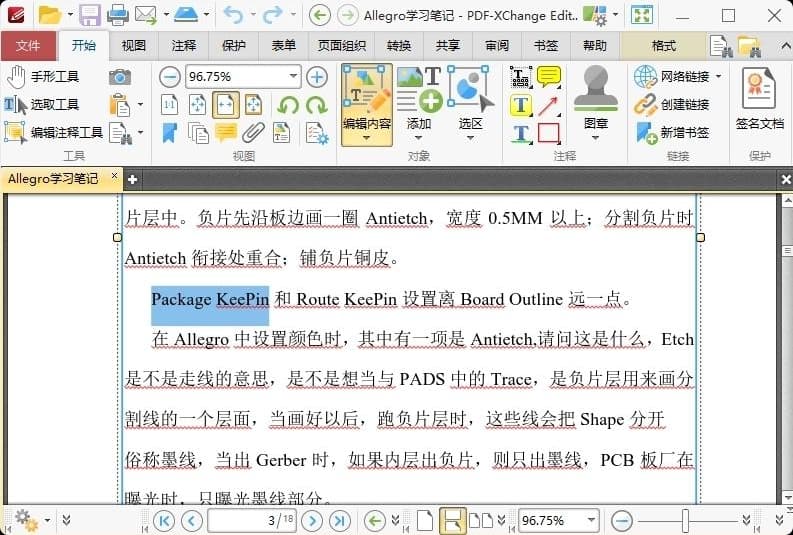Click the scanner icon in the quick toolbar
The height and width of the screenshot is (535, 793).
point(186,15)
